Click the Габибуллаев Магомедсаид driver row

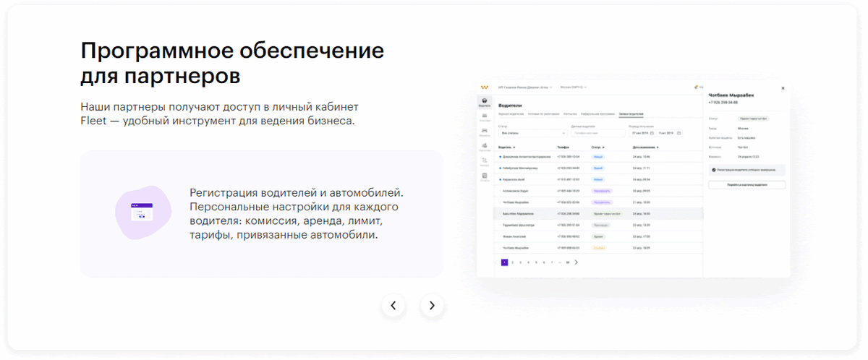pos(599,168)
